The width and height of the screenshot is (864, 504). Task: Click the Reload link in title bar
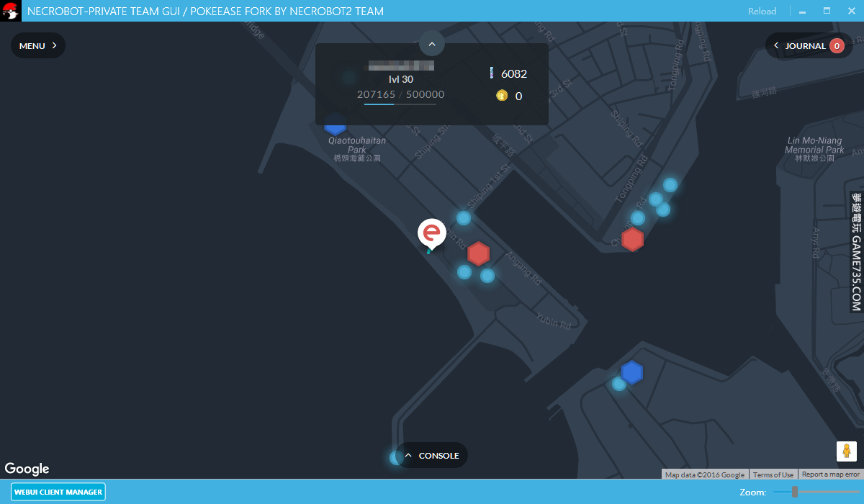762,11
